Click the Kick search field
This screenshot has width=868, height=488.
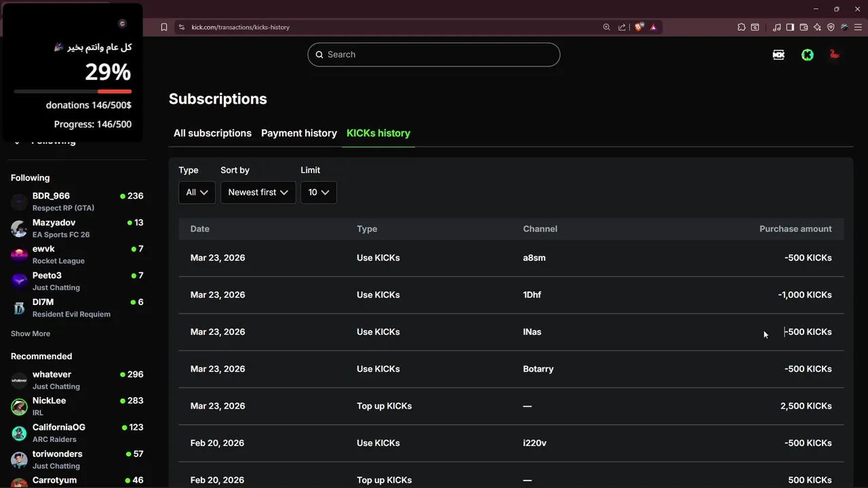point(434,55)
